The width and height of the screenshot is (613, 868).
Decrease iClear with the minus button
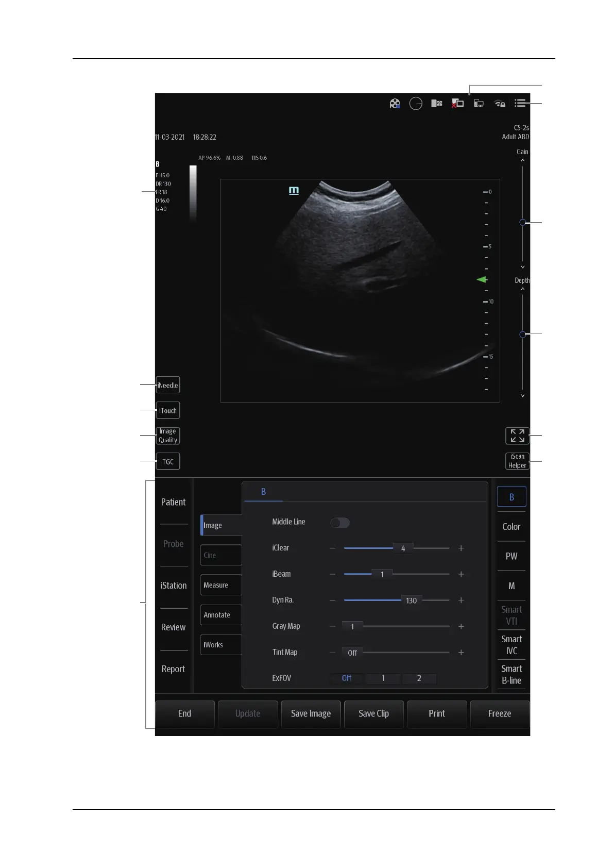click(x=332, y=548)
